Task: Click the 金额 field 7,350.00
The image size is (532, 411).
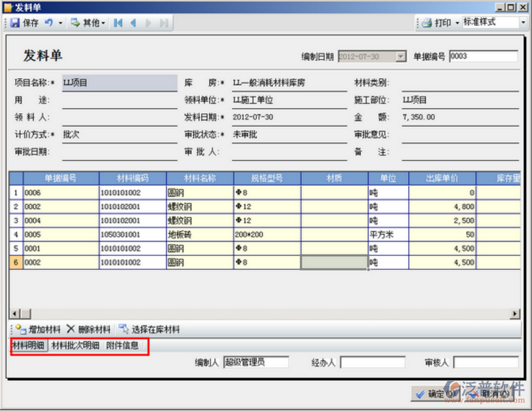Action: (x=460, y=117)
